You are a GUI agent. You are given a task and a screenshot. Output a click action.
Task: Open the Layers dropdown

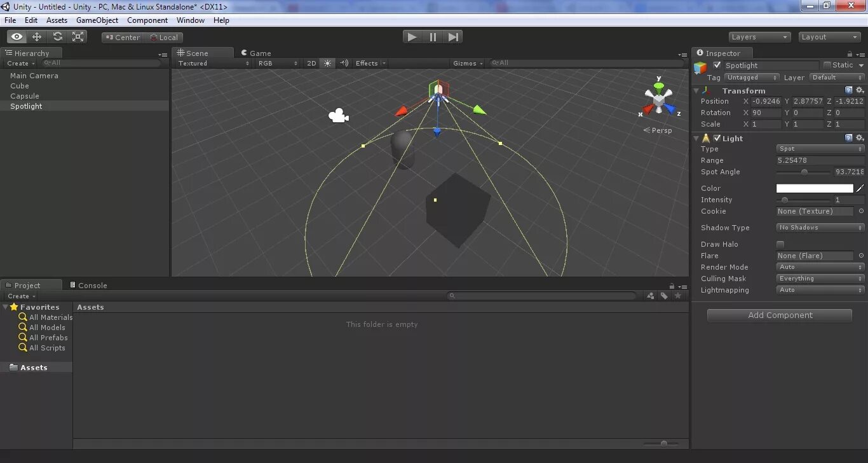pyautogui.click(x=759, y=36)
